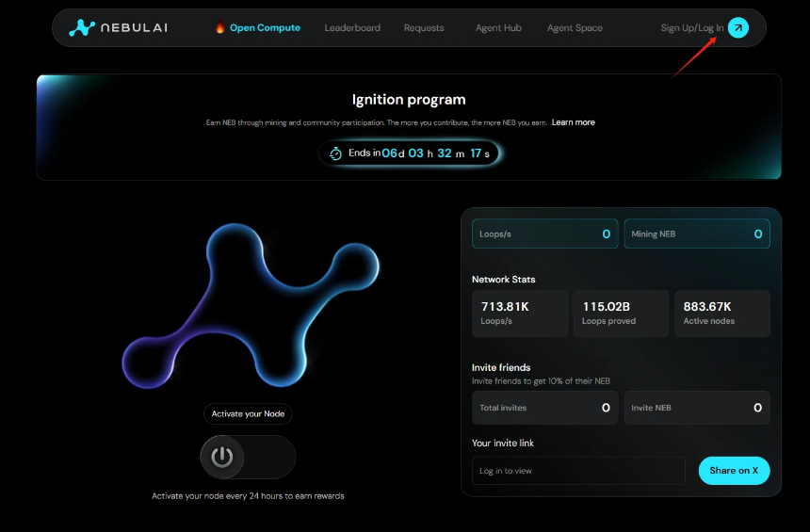The height and width of the screenshot is (532, 810).
Task: Select the Mining NEB counter box
Action: point(697,234)
